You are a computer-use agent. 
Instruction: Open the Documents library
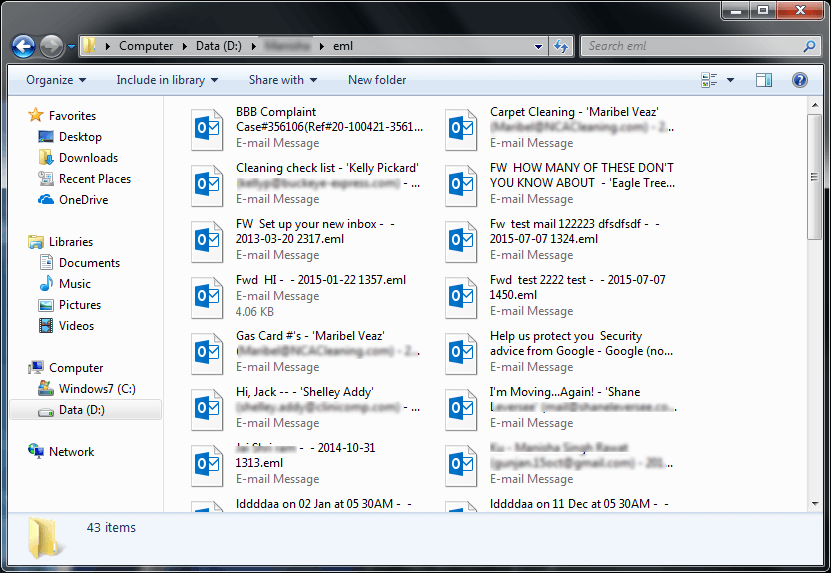point(80,263)
